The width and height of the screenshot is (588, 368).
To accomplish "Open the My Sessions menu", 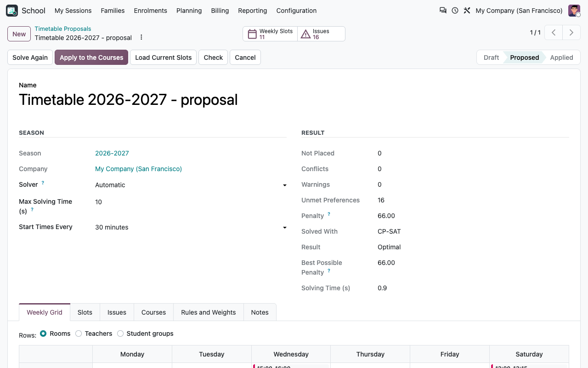I will [x=73, y=11].
